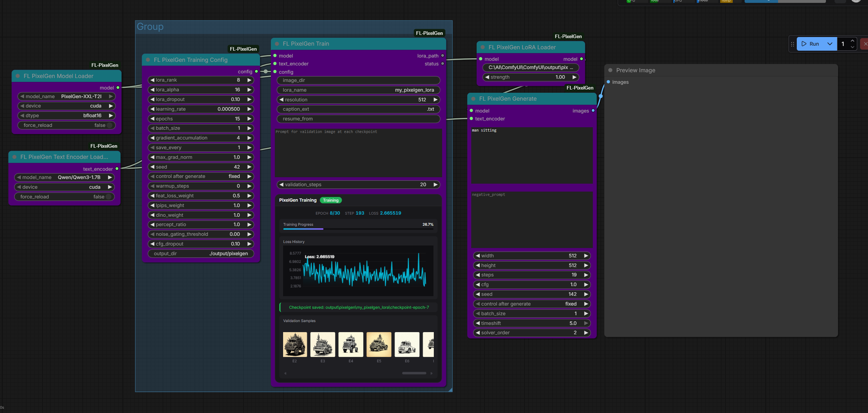Decrease learning_rate with its left arrow

pyautogui.click(x=152, y=109)
